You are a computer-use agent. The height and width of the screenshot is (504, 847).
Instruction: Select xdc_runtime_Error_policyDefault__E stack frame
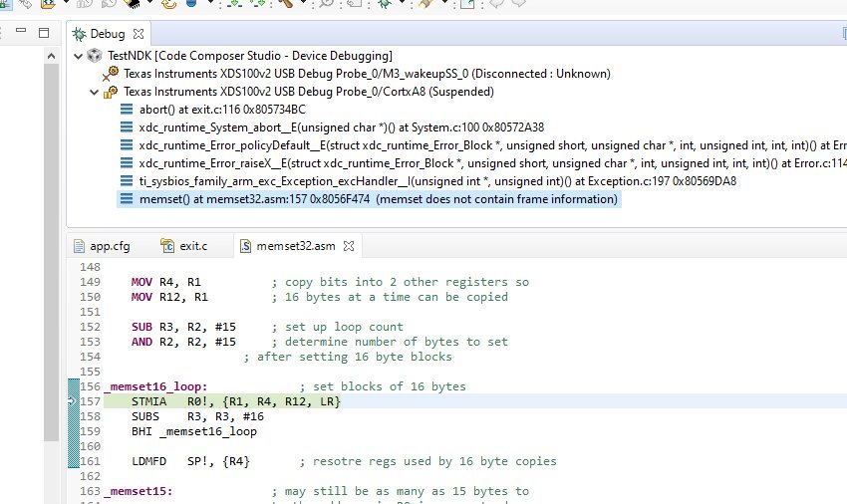[x=492, y=145]
